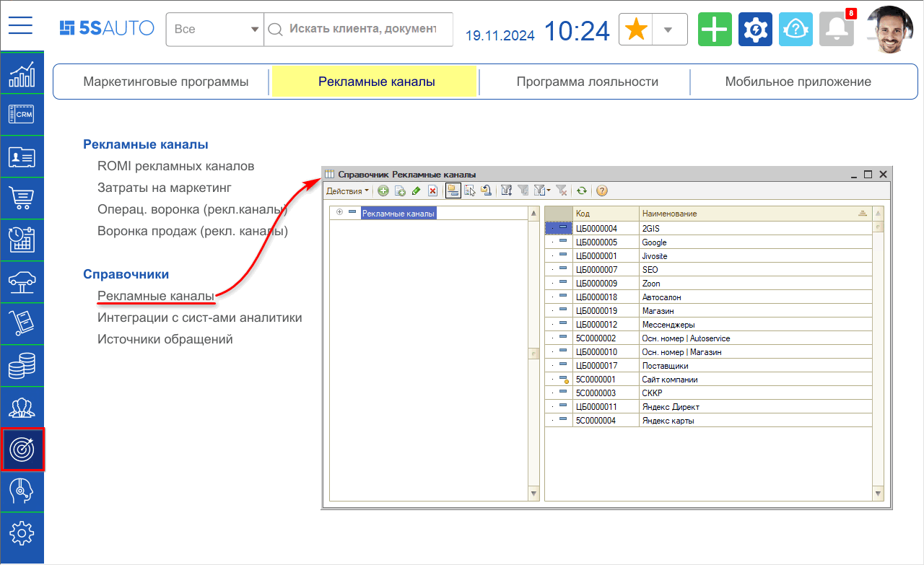Open the car lift service sidebar section

(x=22, y=281)
